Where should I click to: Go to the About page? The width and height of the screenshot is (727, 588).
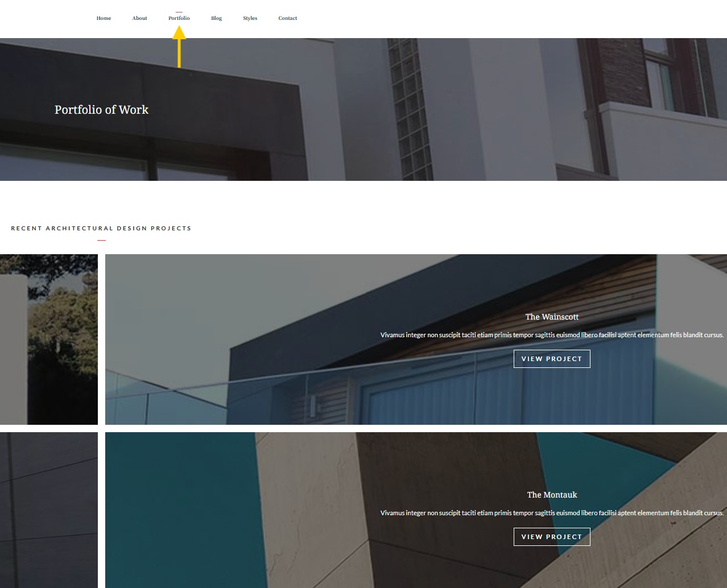(x=139, y=18)
